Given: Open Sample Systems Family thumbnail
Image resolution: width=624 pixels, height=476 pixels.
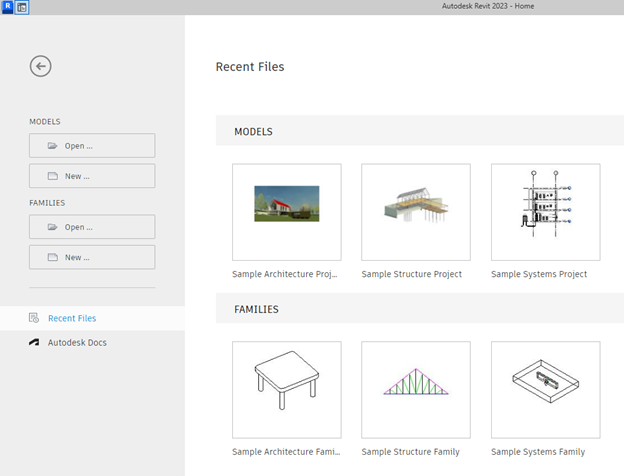Looking at the screenshot, I should pos(546,389).
